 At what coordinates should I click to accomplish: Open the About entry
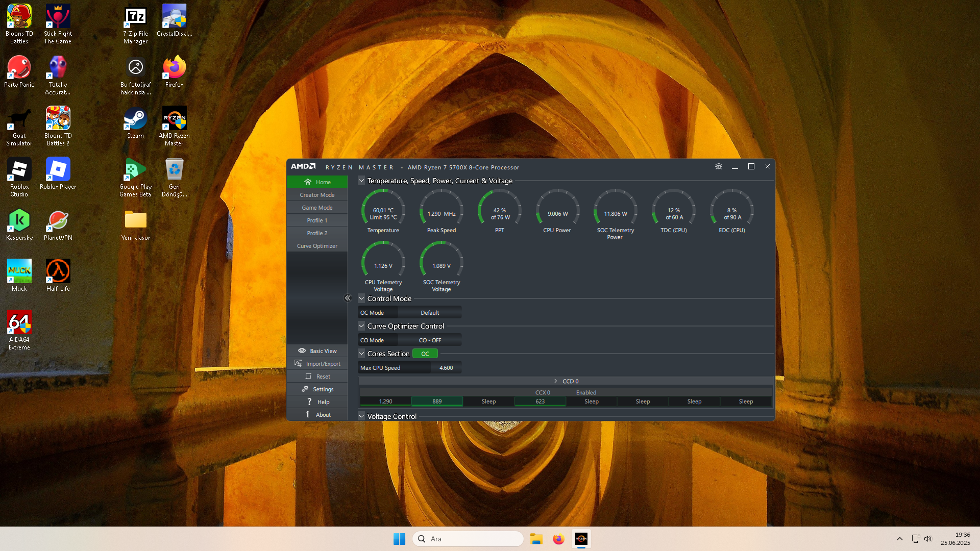coord(317,415)
